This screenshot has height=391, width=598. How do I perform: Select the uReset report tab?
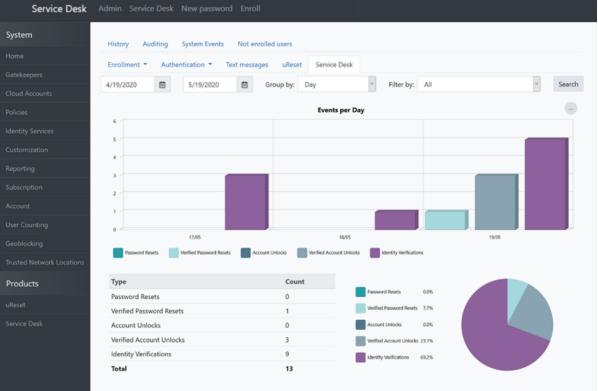(292, 64)
